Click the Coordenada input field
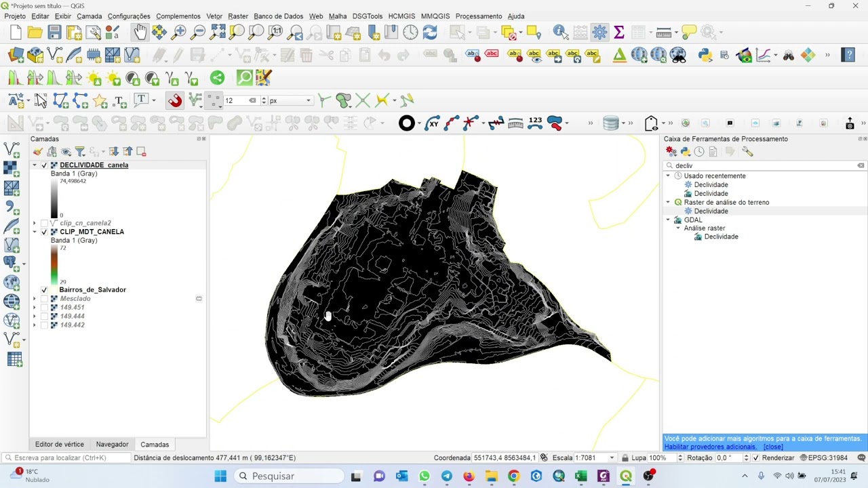The width and height of the screenshot is (868, 488). point(505,458)
